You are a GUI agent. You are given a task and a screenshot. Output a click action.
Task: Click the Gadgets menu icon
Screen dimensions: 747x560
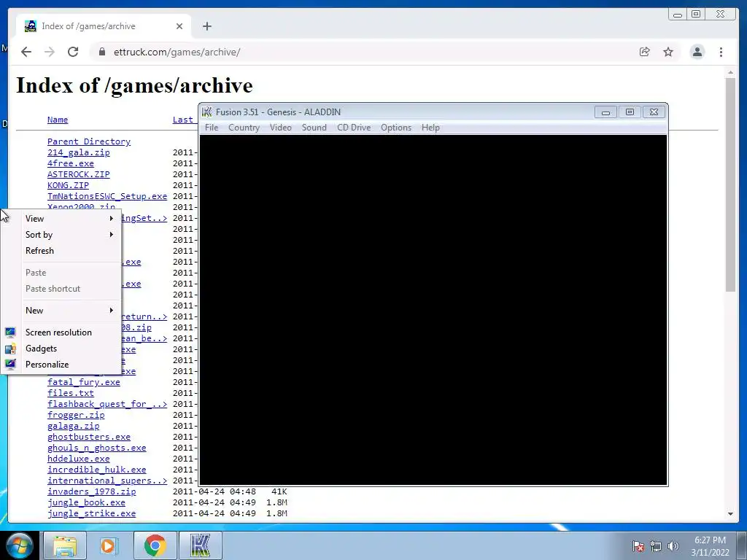[x=10, y=349]
